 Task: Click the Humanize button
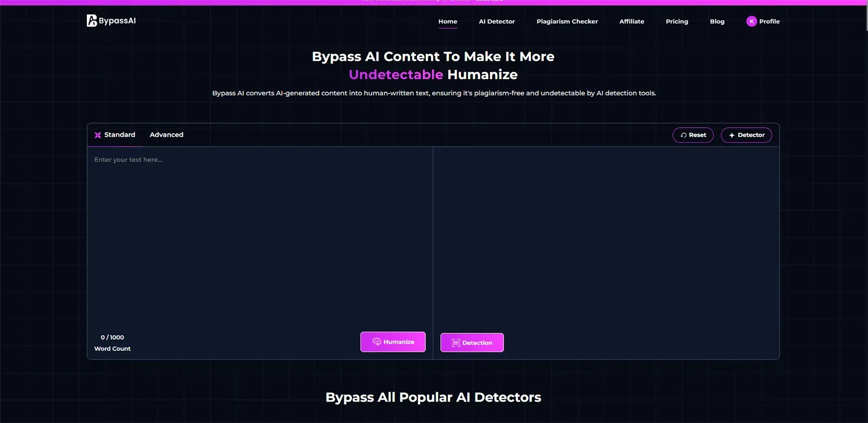393,342
